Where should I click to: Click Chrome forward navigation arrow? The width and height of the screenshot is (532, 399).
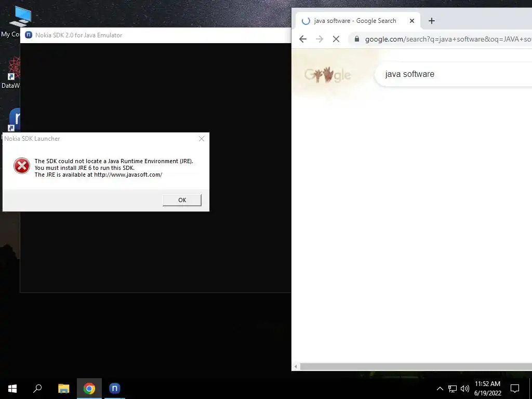[x=320, y=39]
